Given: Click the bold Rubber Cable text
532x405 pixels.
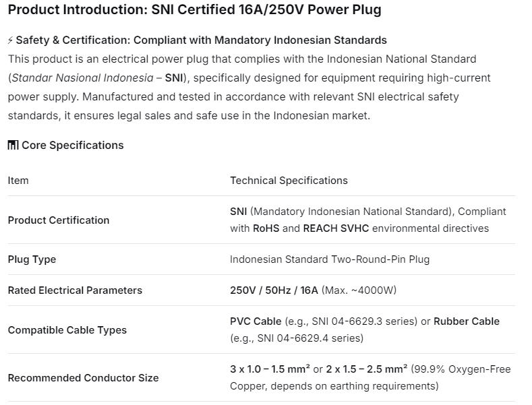Looking at the screenshot, I should 467,321.
